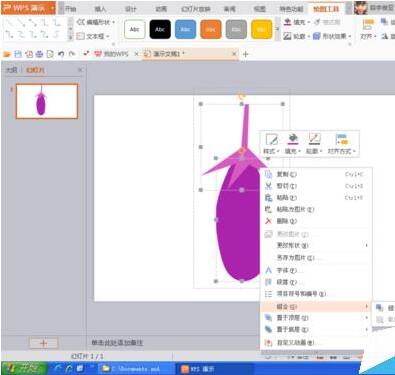The width and height of the screenshot is (395, 375).
Task: Apply the blue Abc shape style
Action: tap(185, 29)
